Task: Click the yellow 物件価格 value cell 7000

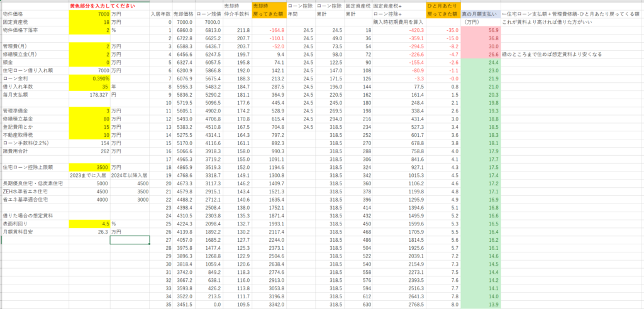Action: [89, 13]
